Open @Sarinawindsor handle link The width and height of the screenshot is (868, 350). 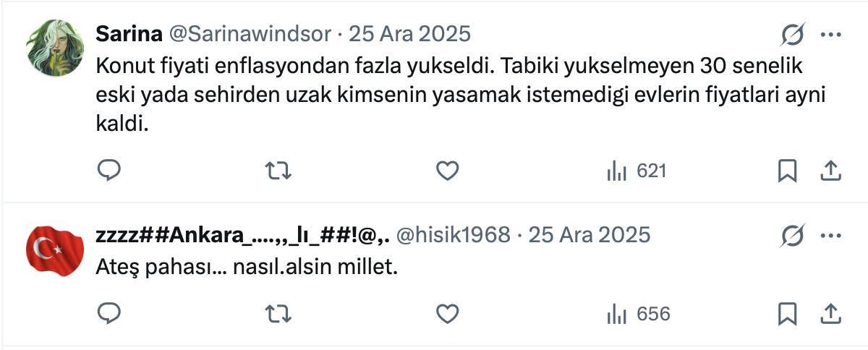pyautogui.click(x=250, y=34)
